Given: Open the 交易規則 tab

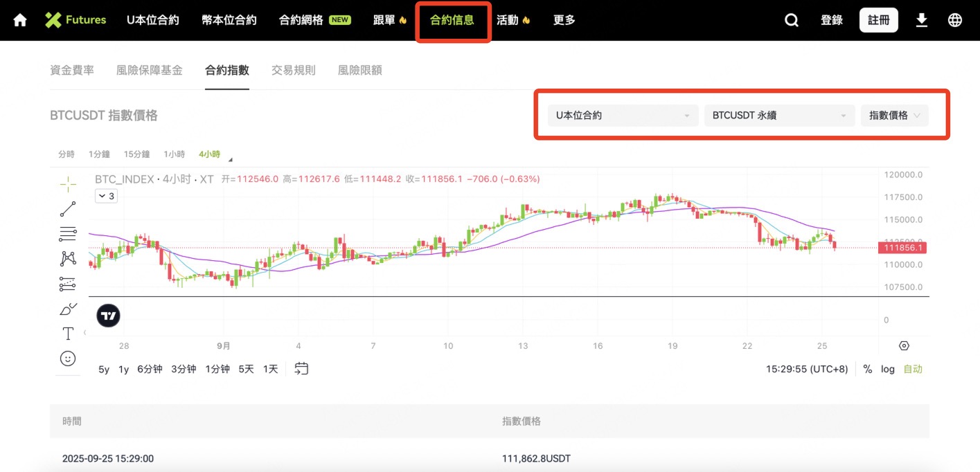Looking at the screenshot, I should (x=293, y=70).
